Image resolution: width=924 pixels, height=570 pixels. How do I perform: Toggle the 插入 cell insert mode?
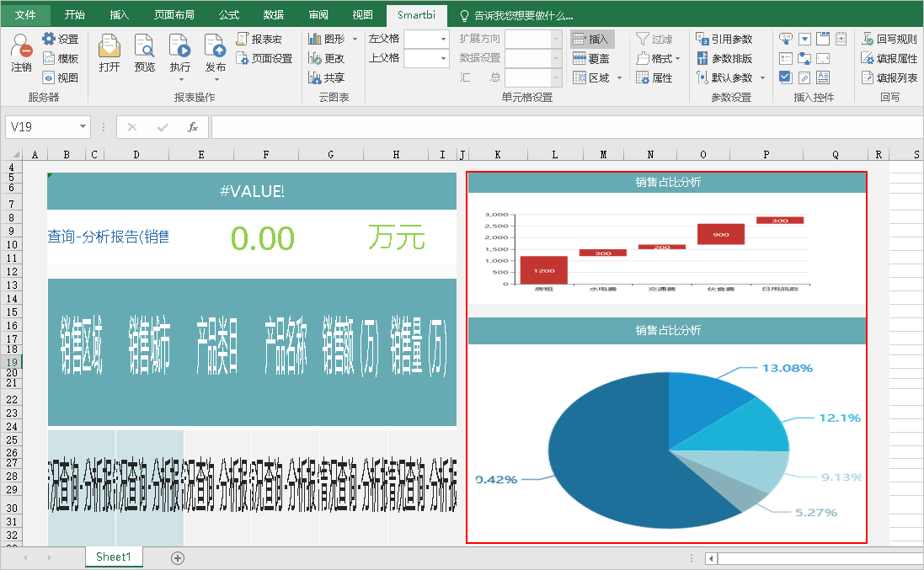pos(592,39)
